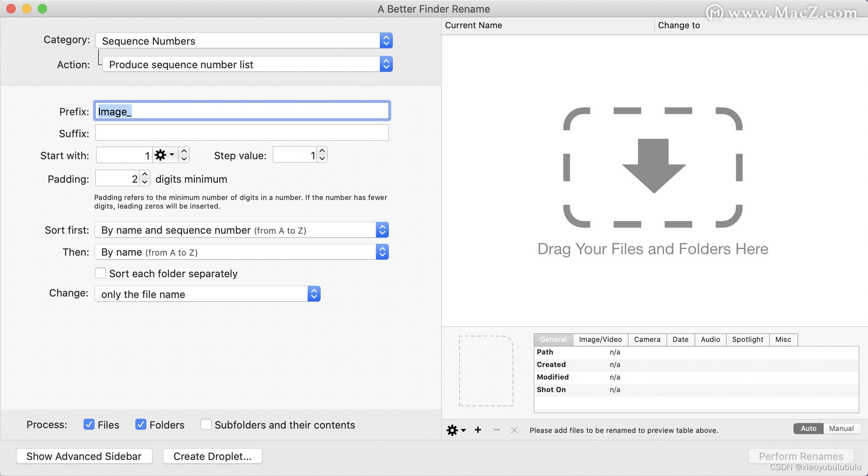Click the Perform Renames button
868x476 pixels.
(x=801, y=456)
